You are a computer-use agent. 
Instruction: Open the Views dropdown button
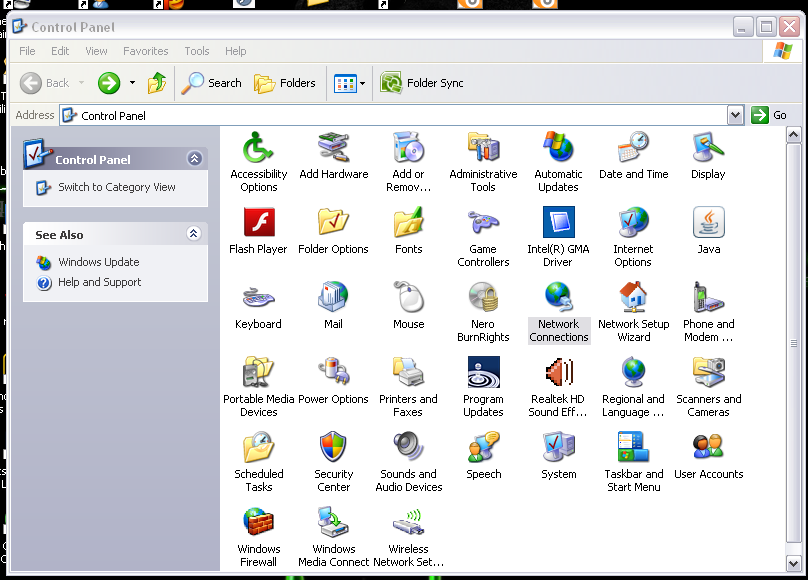tap(350, 83)
